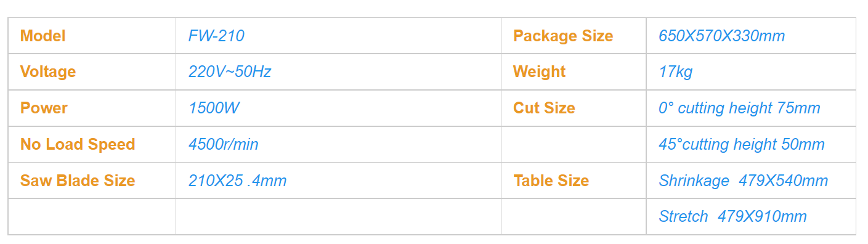Select the Stretch 479X910mm value
This screenshot has height=244, width=868.
pos(733,216)
